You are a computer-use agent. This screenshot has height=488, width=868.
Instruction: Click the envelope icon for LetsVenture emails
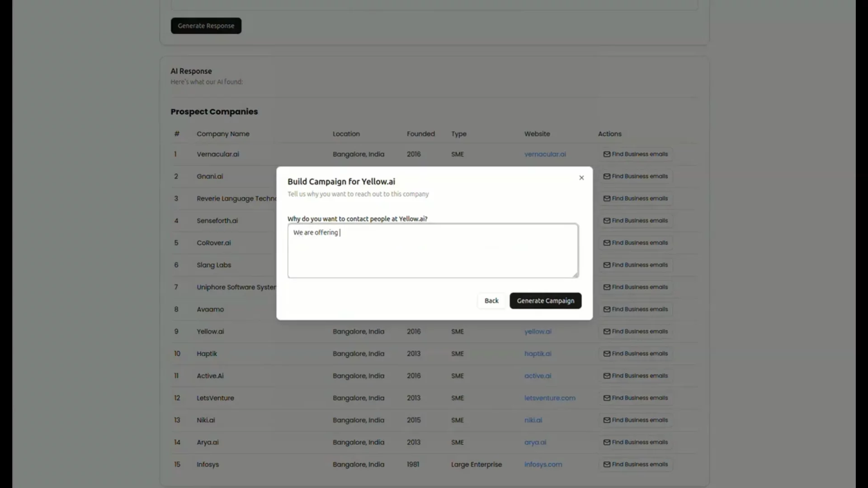tap(607, 398)
